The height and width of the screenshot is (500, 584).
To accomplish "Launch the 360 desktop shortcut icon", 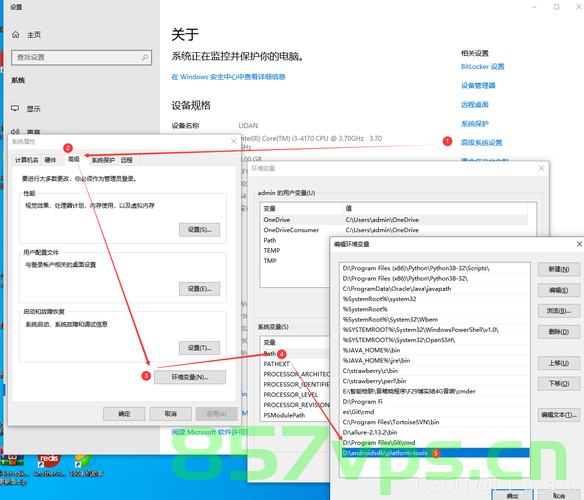I will [84, 461].
